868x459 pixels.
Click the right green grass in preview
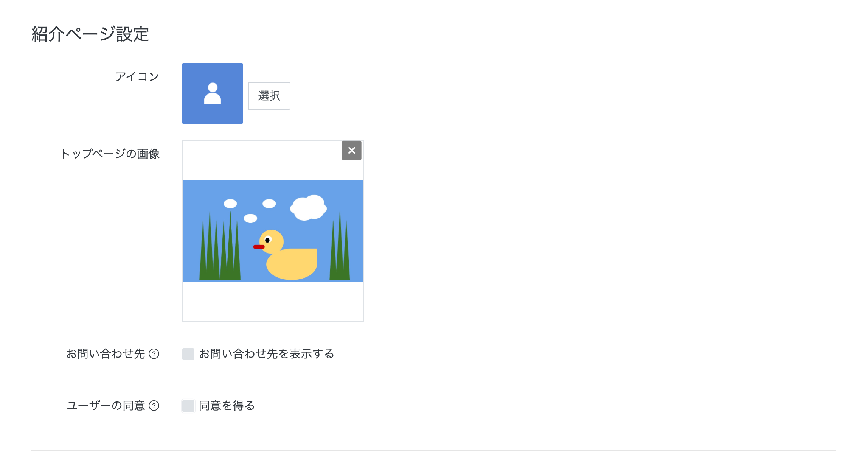(340, 246)
